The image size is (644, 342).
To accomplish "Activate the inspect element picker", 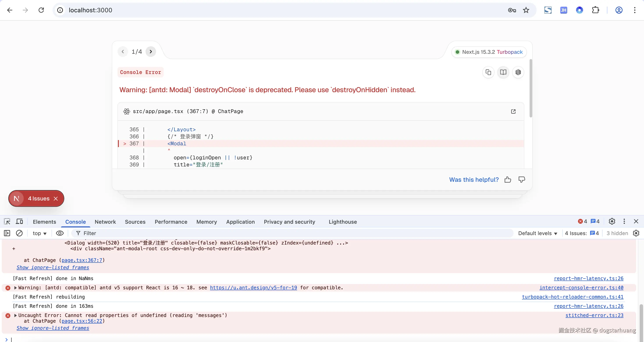I will [7, 221].
